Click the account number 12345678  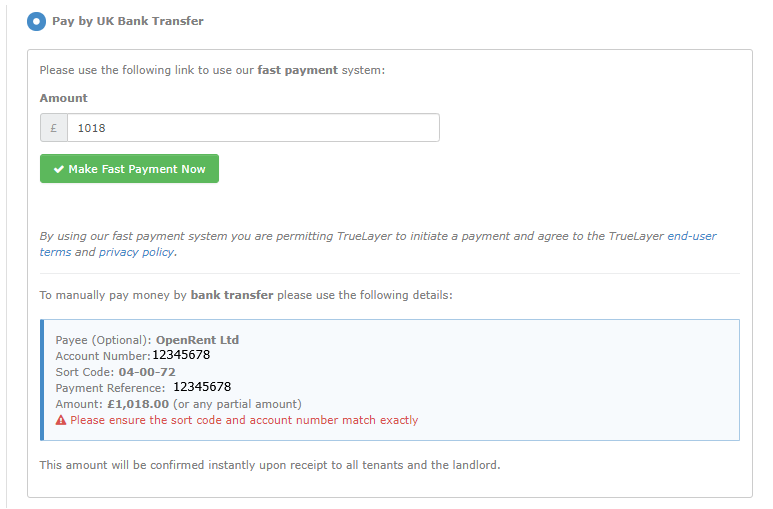pyautogui.click(x=181, y=355)
